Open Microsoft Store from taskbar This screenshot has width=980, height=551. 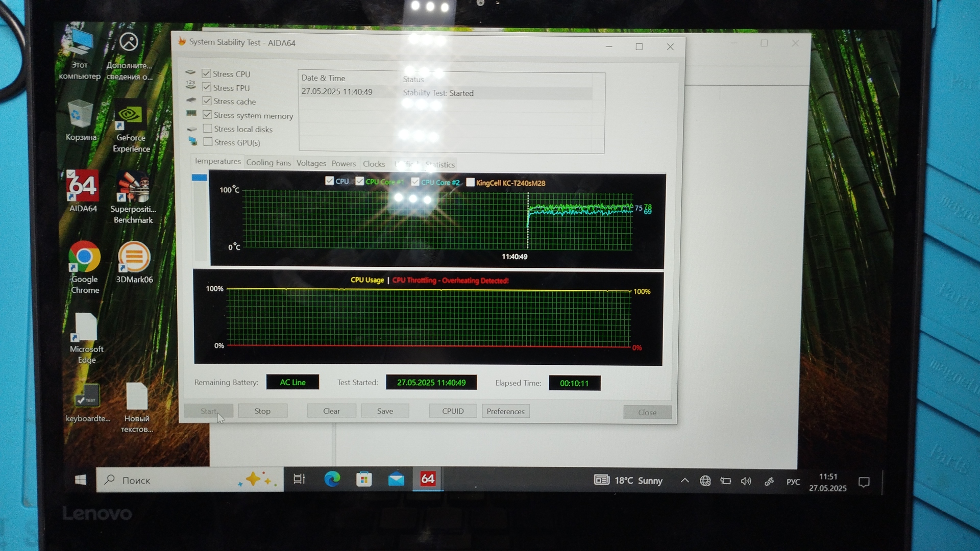tap(364, 479)
